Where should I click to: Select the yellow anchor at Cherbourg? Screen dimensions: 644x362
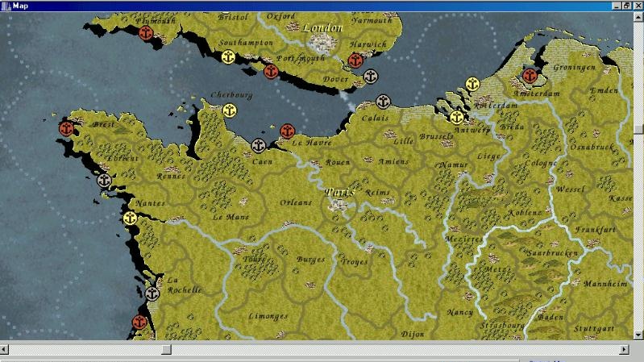tap(230, 110)
